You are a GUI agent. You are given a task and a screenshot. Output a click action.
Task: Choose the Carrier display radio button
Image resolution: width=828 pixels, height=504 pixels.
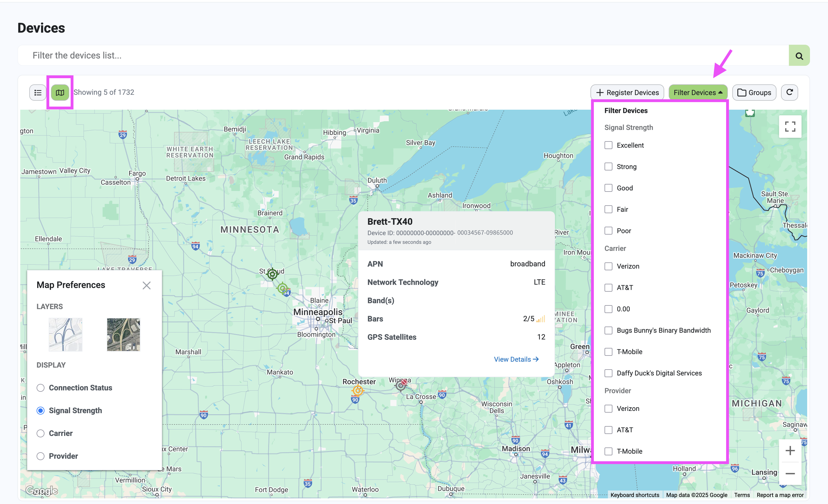point(41,433)
